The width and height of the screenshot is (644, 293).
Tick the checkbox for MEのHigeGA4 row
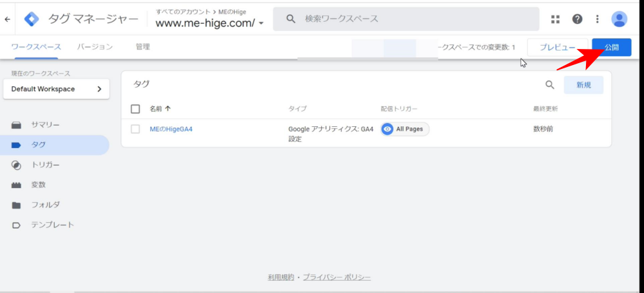click(135, 129)
